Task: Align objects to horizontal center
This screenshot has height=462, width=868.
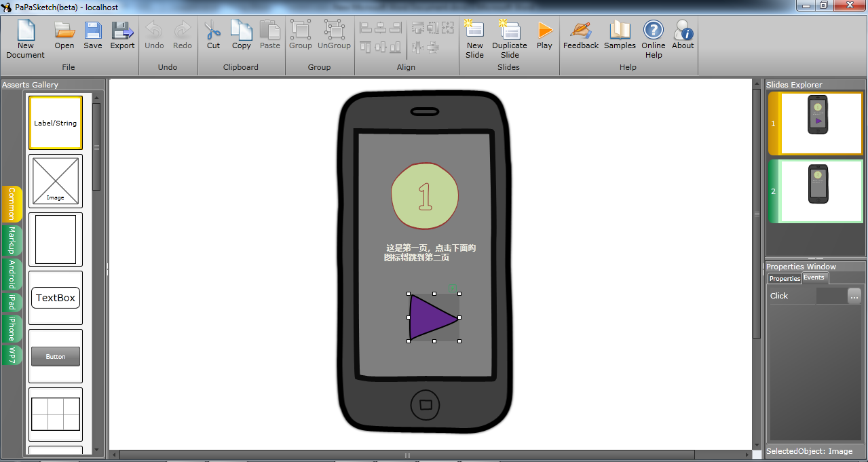Action: click(380, 28)
